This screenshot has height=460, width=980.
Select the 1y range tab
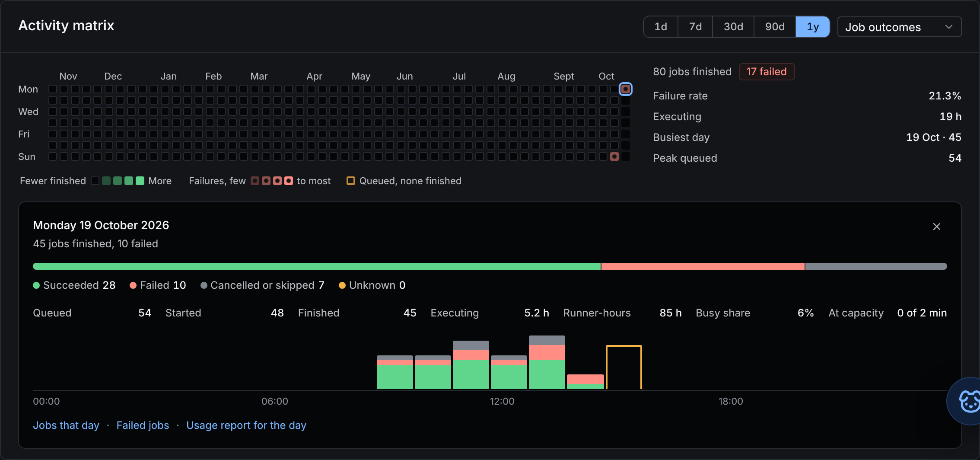tap(813, 27)
